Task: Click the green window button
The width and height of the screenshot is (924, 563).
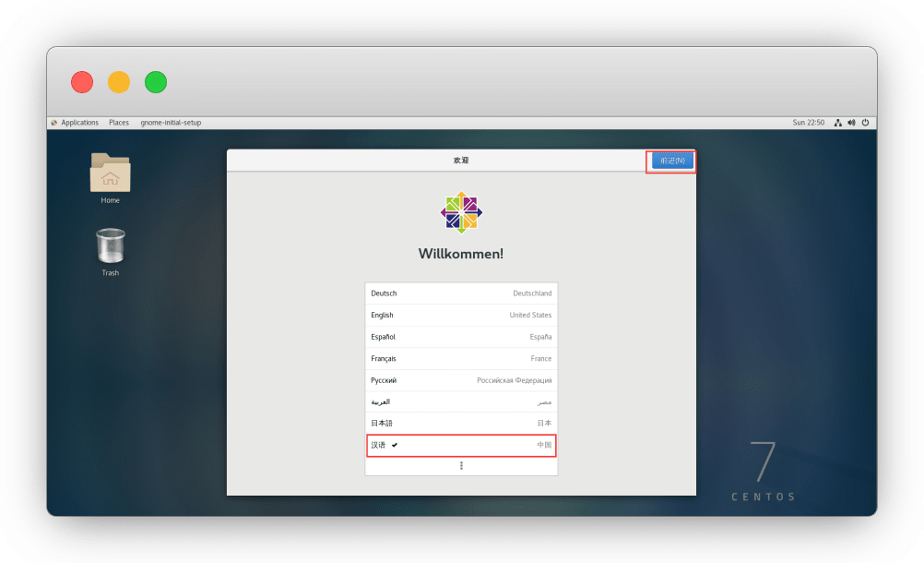Action: [x=156, y=82]
